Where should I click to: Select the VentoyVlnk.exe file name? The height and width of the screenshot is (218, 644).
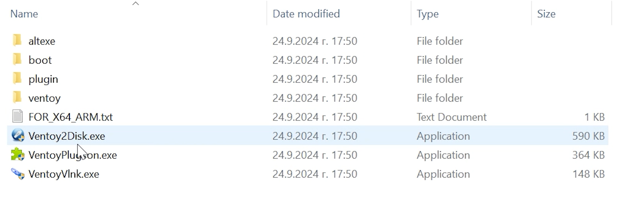64,174
